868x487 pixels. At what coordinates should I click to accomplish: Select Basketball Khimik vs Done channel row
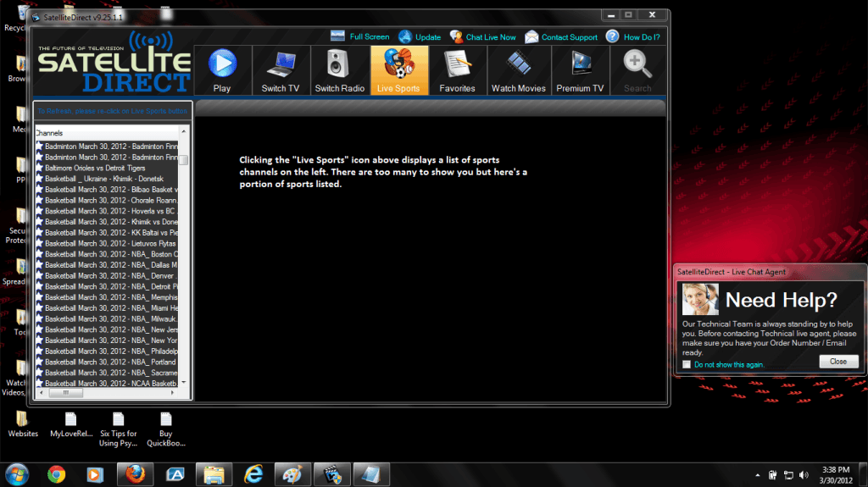[x=107, y=222]
